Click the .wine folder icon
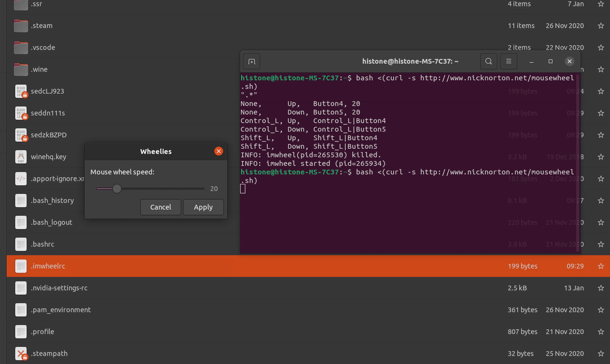Viewport: 610px width, 364px height. pos(20,70)
